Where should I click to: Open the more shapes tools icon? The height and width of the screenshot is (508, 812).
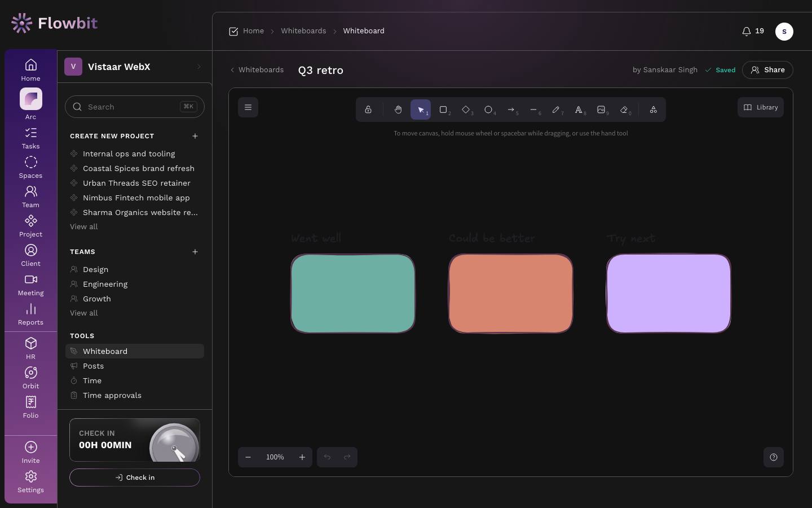tap(653, 110)
